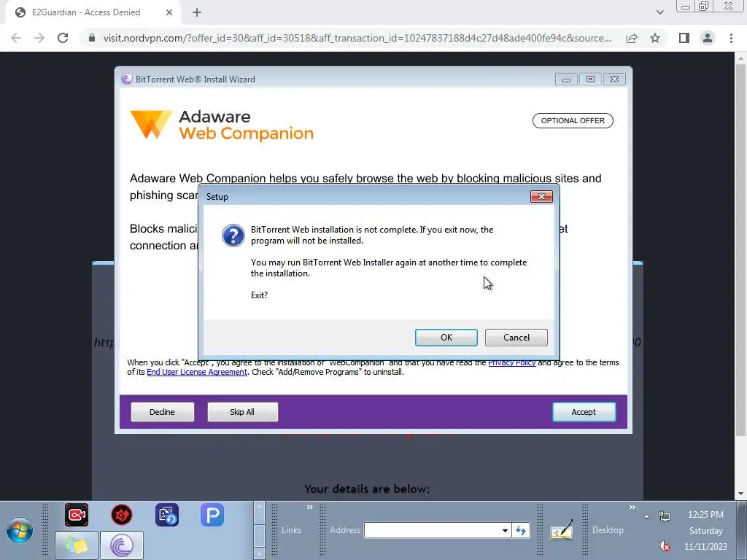Screen dimensions: 747x560
Task: Click the Desktop toolbar label
Action: (x=608, y=530)
